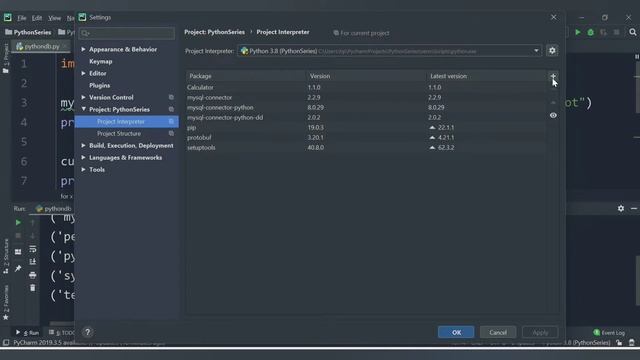Select the pip package row
Viewport: 640px width, 360px height.
(x=366, y=127)
